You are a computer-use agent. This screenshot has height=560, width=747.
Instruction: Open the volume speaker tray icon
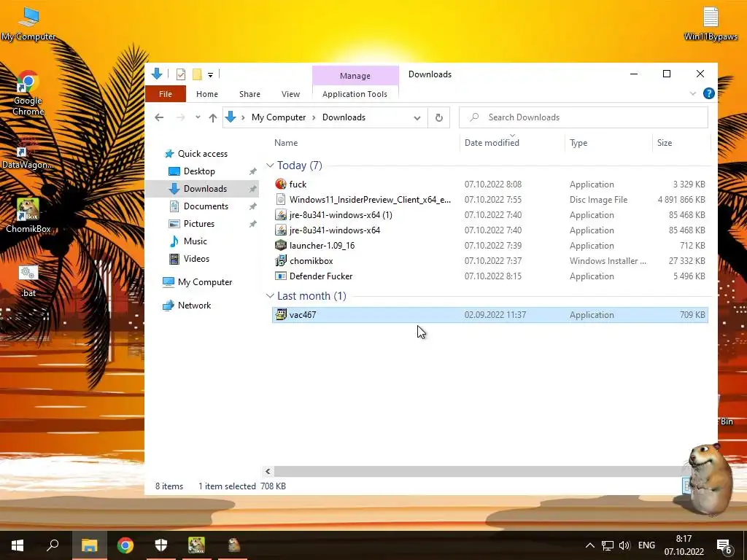[x=624, y=545]
